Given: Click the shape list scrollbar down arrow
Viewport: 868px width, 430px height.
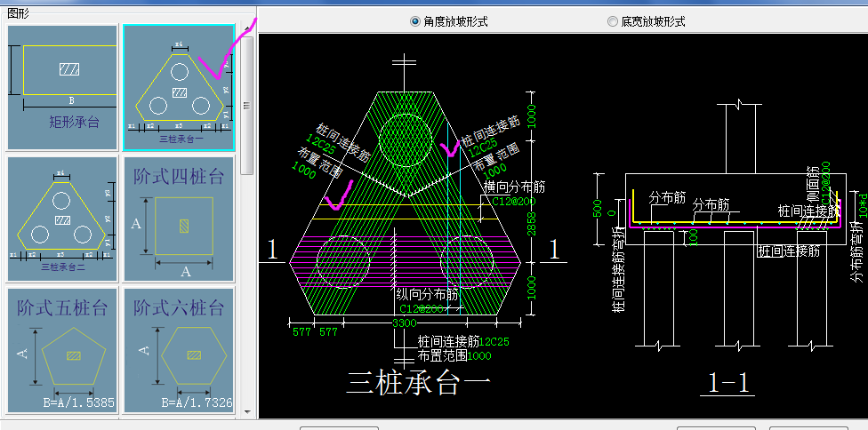Looking at the screenshot, I should pos(247,411).
